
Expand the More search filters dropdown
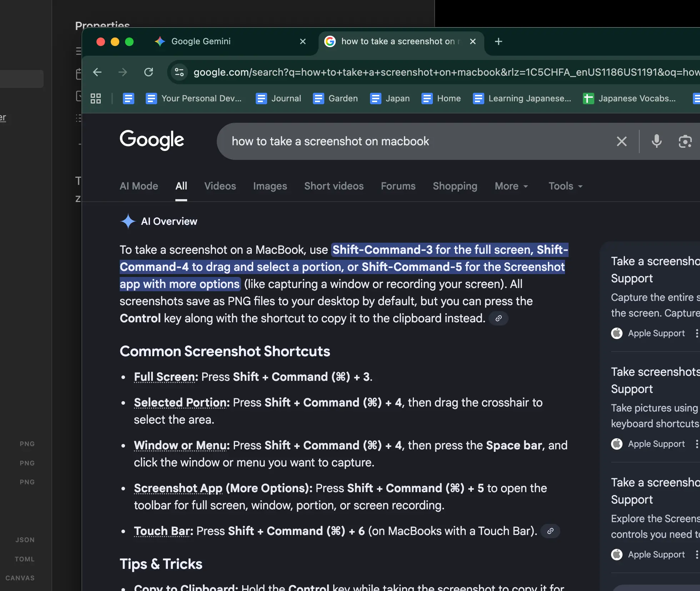tap(511, 186)
